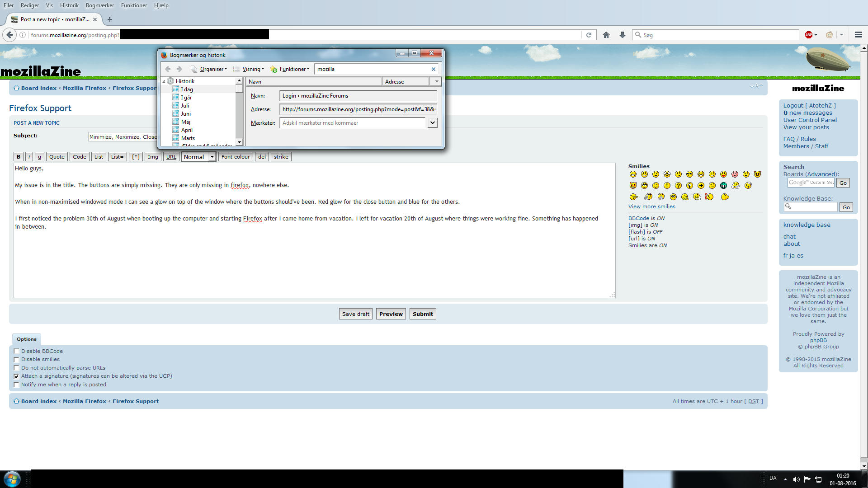
Task: Enable Disable BBCode checkbox
Action: point(17,351)
